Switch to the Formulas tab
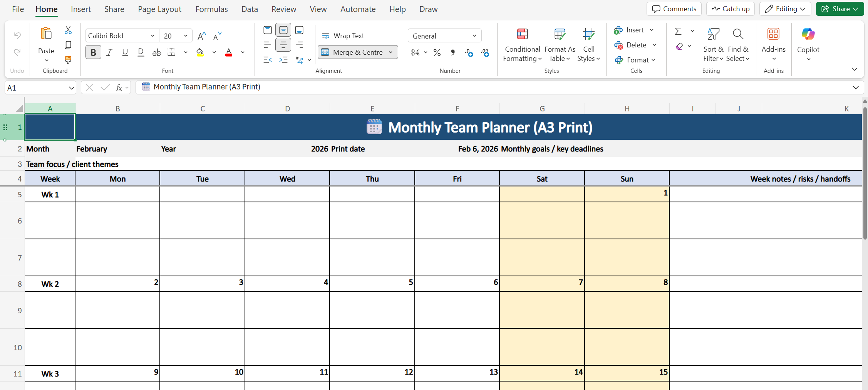 [211, 9]
